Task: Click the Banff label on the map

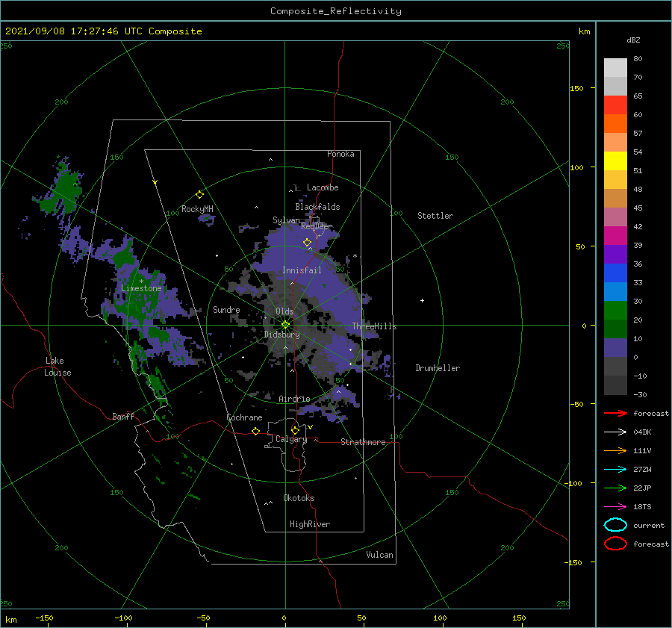Action: (x=123, y=417)
